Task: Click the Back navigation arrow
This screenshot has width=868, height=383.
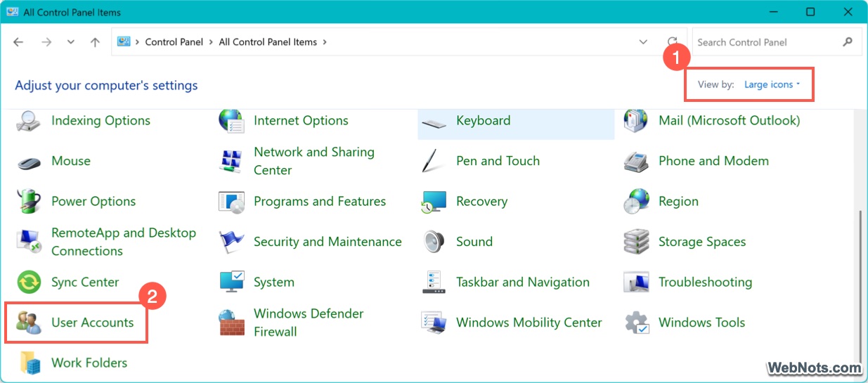Action: pyautogui.click(x=19, y=42)
